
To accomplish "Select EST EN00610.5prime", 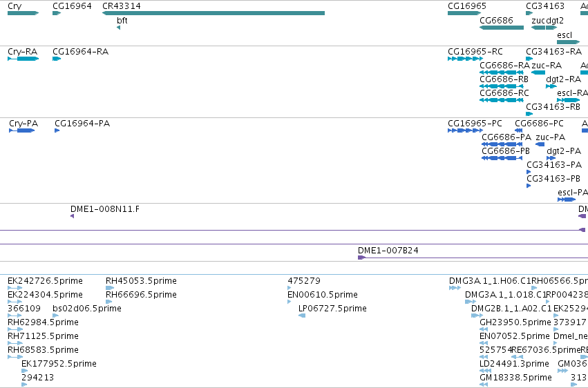I will click(x=323, y=295).
